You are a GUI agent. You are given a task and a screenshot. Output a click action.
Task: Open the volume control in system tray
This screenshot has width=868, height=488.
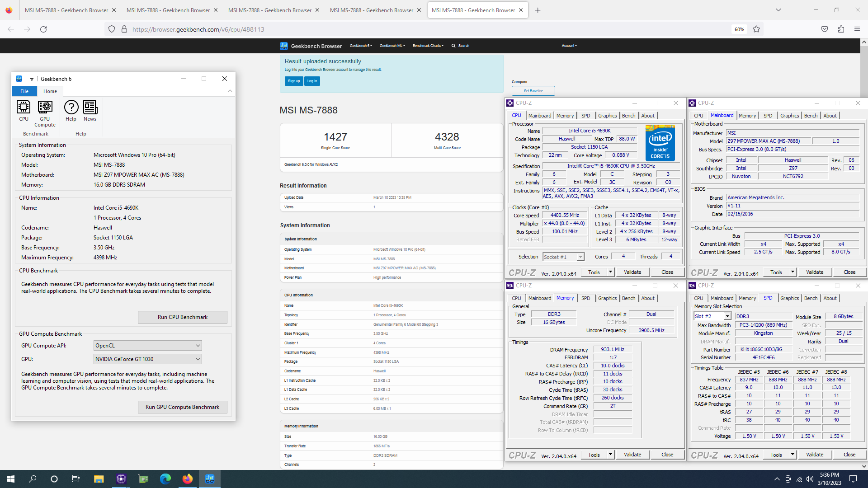click(809, 479)
